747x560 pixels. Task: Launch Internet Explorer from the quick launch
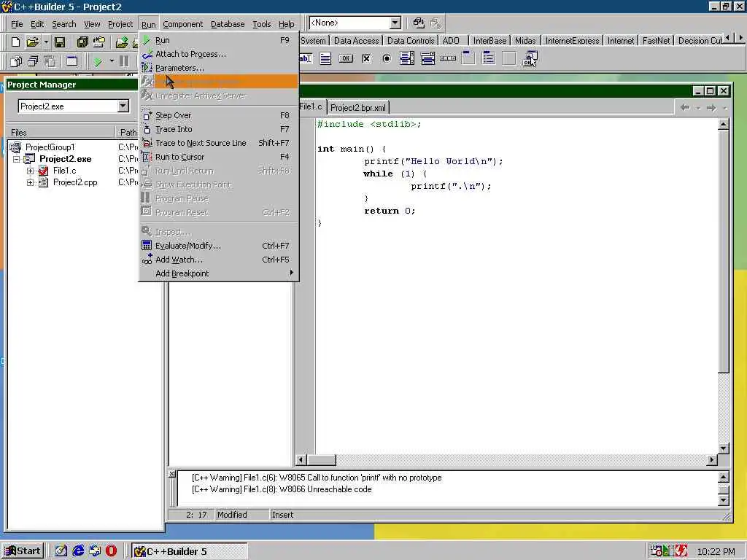tap(78, 551)
